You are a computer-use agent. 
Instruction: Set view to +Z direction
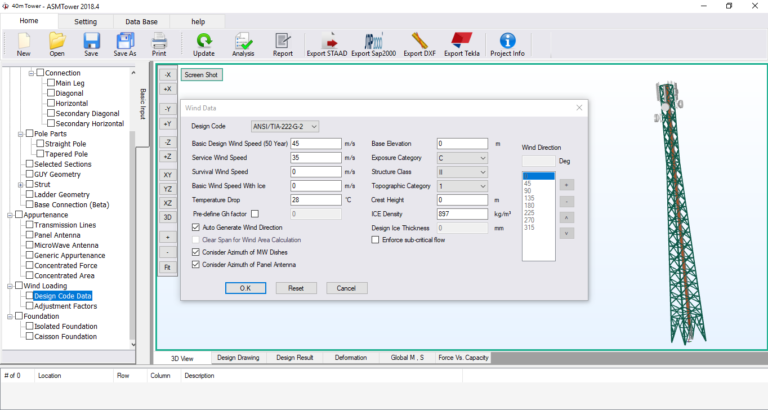tap(168, 156)
